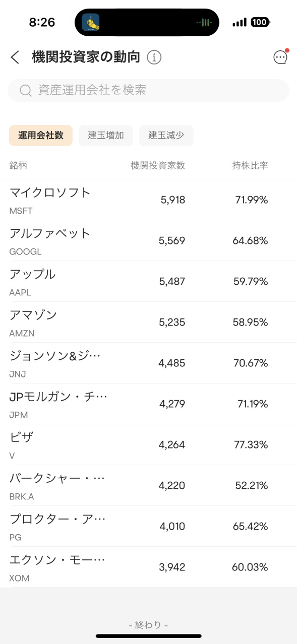
Task: Select the BRK.A Berkshire row
Action: click(148, 486)
